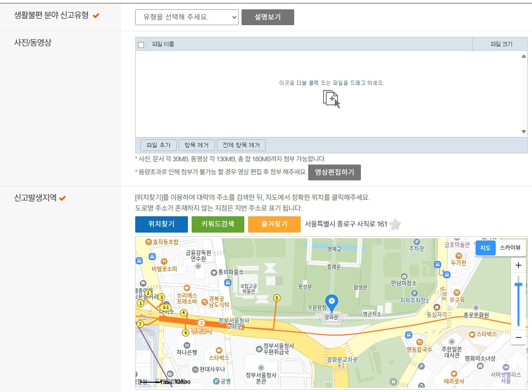
Task: Click the subway exit 5 marker on the map
Action: click(277, 298)
